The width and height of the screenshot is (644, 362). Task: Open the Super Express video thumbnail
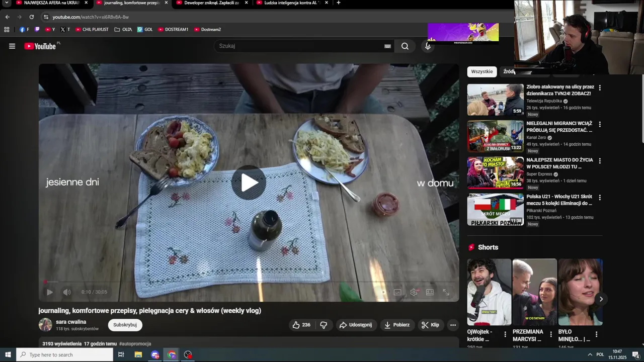click(496, 173)
